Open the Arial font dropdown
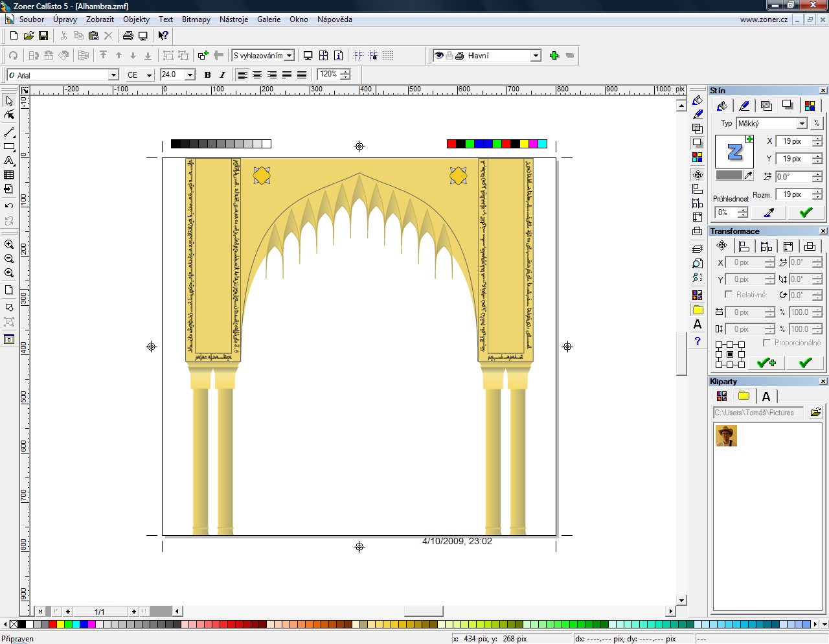Screen dimensions: 829x644 click(x=113, y=75)
